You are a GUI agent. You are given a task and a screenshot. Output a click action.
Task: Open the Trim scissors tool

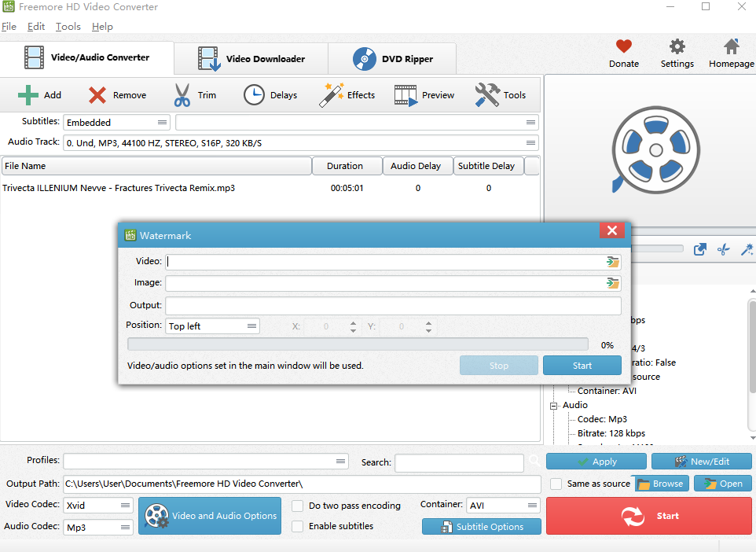(182, 95)
